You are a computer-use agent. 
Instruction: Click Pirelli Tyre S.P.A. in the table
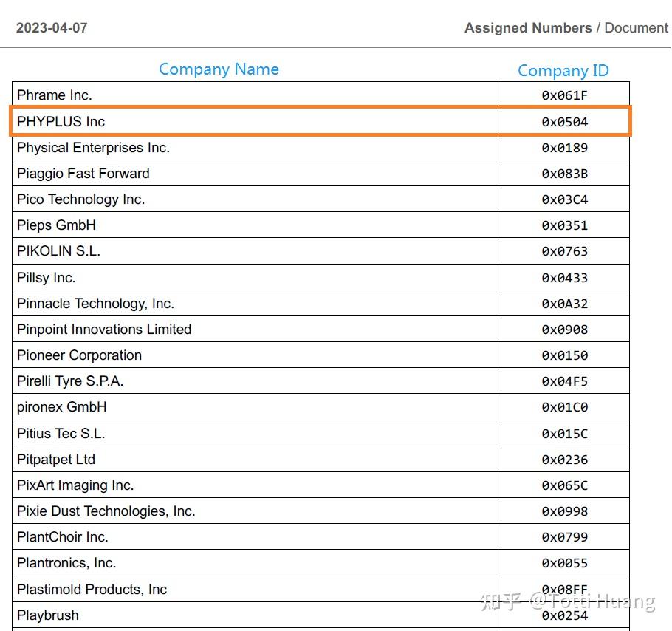(70, 381)
